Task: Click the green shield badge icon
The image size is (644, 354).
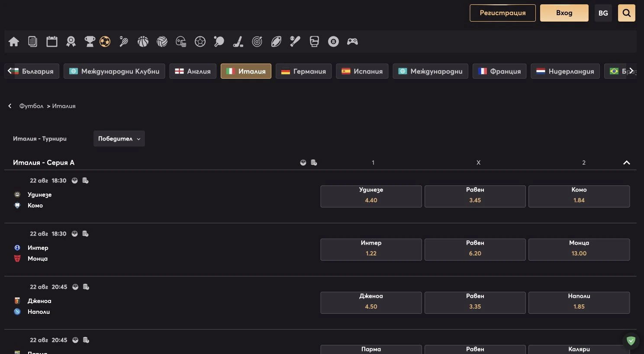Action: coord(631,341)
